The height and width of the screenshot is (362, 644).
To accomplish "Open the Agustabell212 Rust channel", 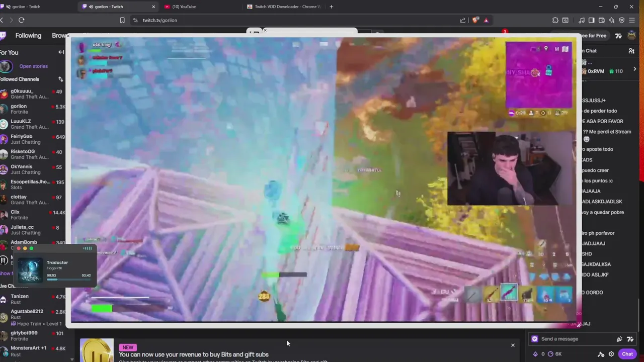I will pos(32,317).
